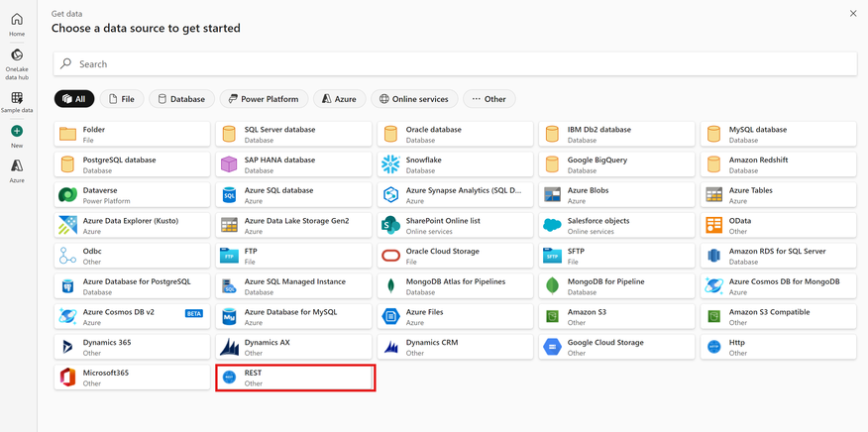This screenshot has width=868, height=432.
Task: Select Google BigQuery data source
Action: [616, 164]
